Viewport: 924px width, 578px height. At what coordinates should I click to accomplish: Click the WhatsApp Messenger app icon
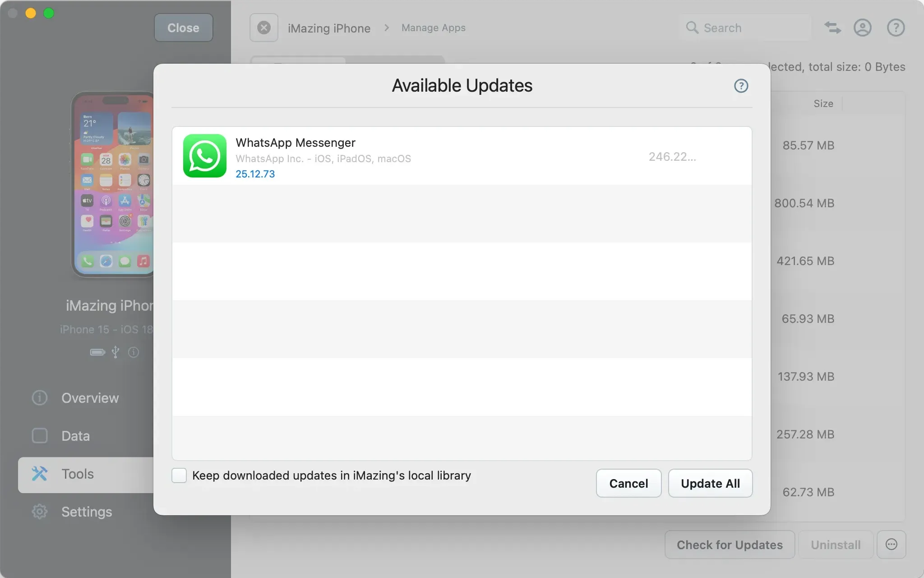[x=204, y=156]
